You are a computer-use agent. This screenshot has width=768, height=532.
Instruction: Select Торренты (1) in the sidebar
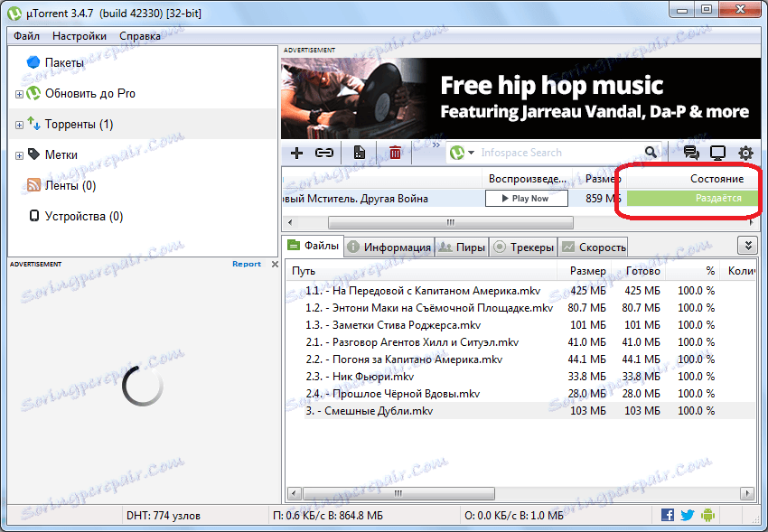(x=79, y=125)
